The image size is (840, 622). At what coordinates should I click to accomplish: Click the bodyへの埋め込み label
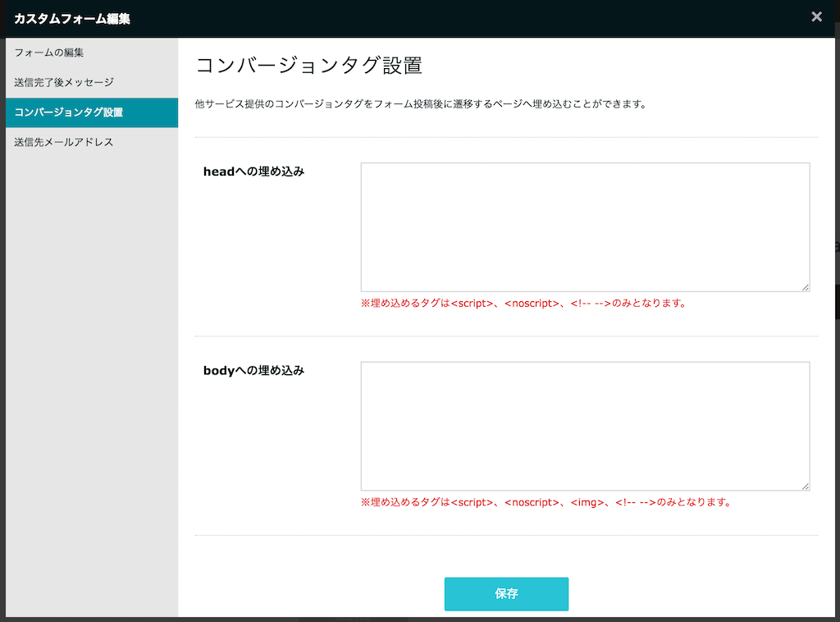coord(253,371)
